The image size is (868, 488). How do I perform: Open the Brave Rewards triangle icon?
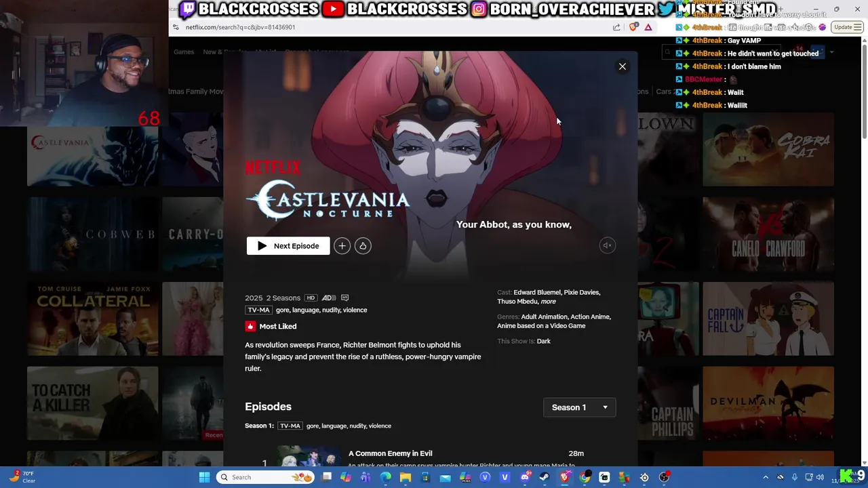(648, 27)
